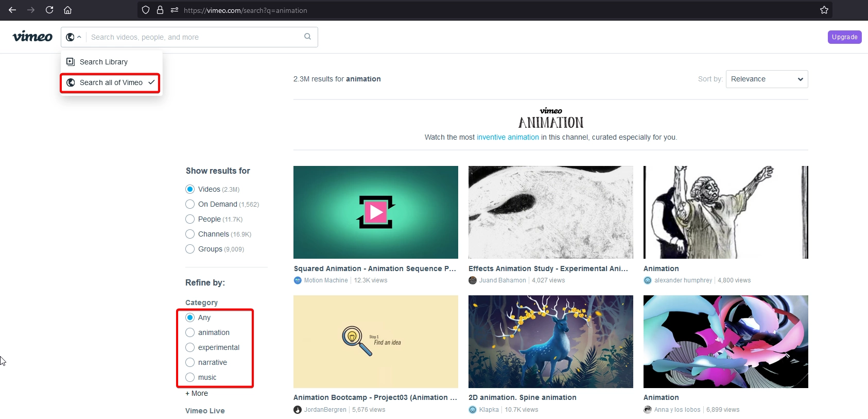Screen dimensions: 868x419
Task: Click the blue deer 2D animation thumbnail
Action: [551, 342]
